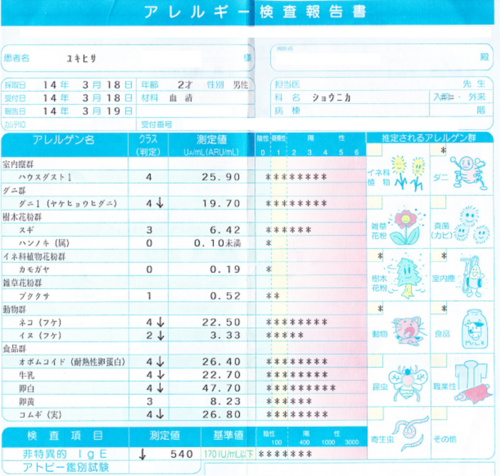Click measured value 25.90
This screenshot has height=476, width=500.
click(x=221, y=177)
